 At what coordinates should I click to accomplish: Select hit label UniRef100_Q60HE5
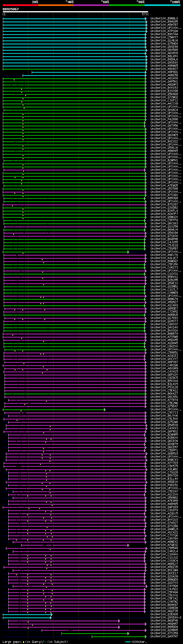pyautogui.click(x=164, y=135)
